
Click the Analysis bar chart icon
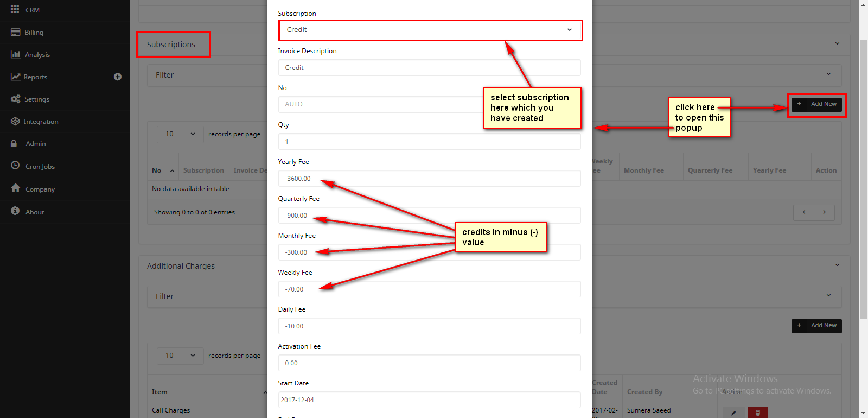click(x=15, y=55)
